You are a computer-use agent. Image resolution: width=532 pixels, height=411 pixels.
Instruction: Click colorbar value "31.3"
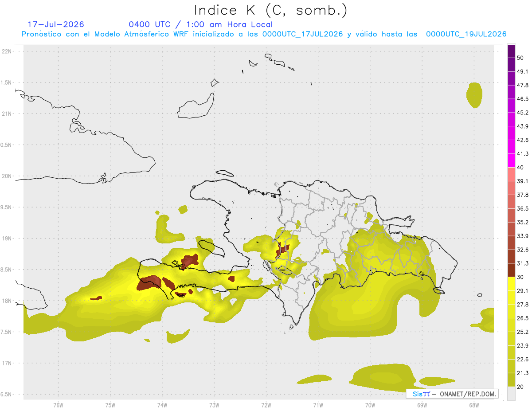522,263
